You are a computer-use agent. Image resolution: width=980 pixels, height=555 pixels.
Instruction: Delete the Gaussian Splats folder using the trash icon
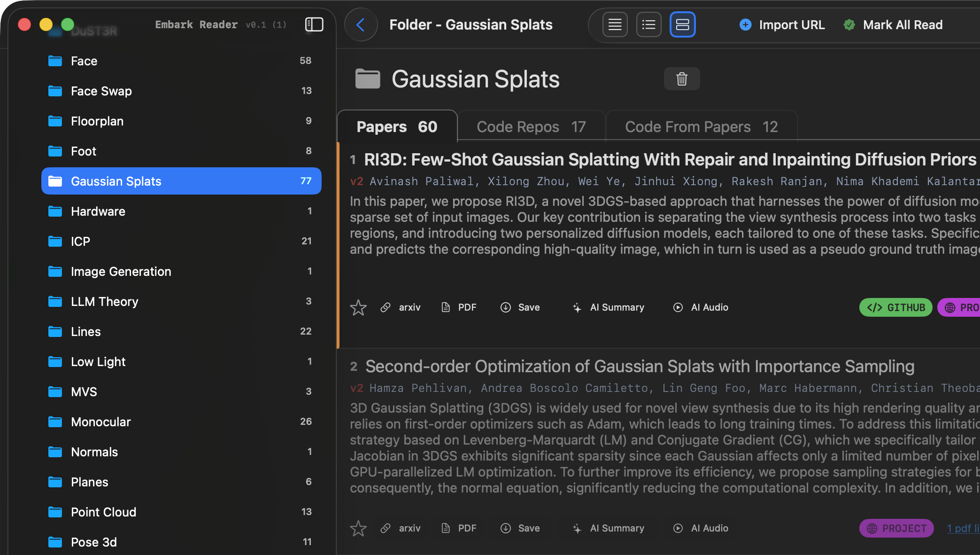point(681,79)
